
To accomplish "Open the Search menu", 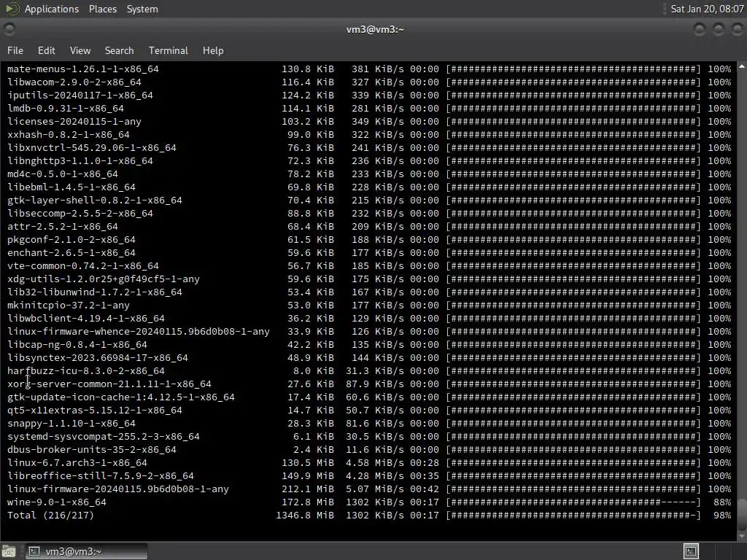I will tap(119, 50).
